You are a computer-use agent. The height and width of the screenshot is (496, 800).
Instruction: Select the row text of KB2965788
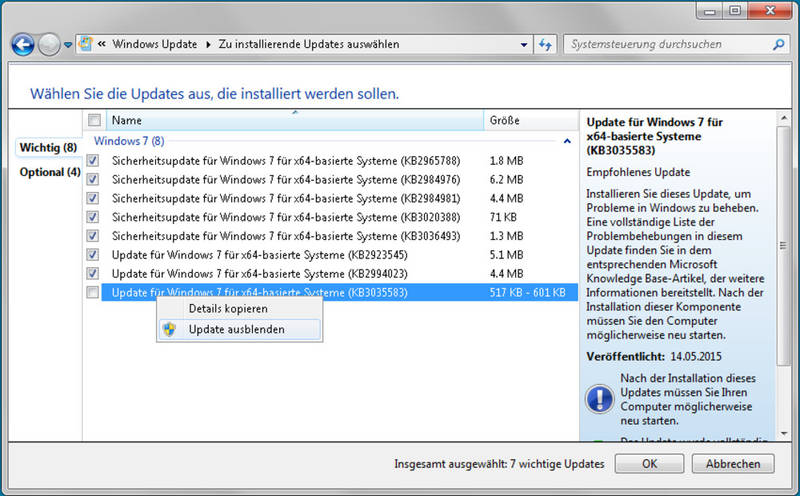pos(286,161)
